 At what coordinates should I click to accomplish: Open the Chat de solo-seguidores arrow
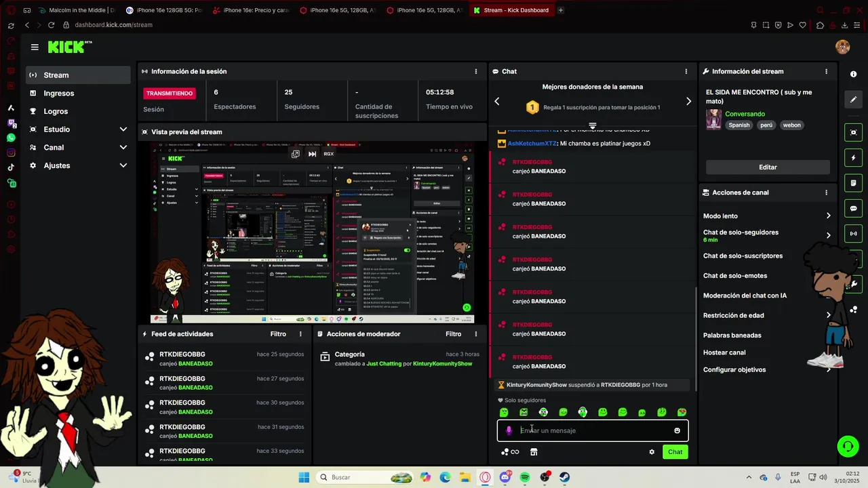828,235
